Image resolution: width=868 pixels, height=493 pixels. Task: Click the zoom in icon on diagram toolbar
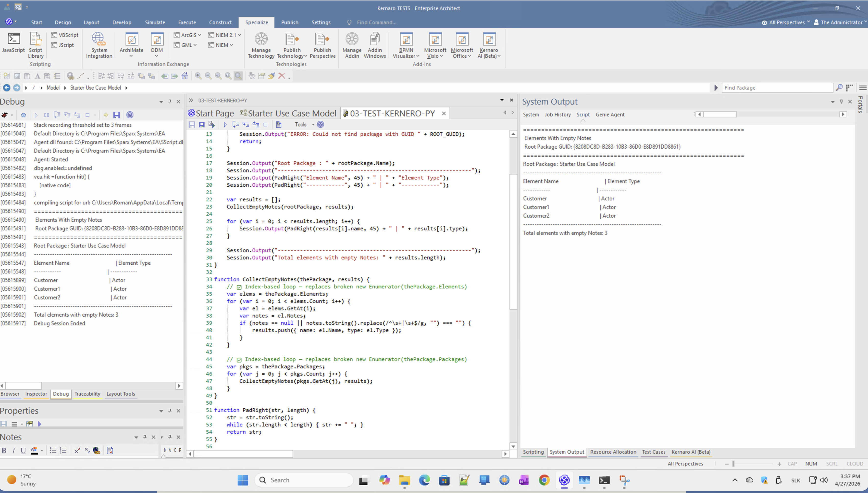pyautogui.click(x=198, y=76)
